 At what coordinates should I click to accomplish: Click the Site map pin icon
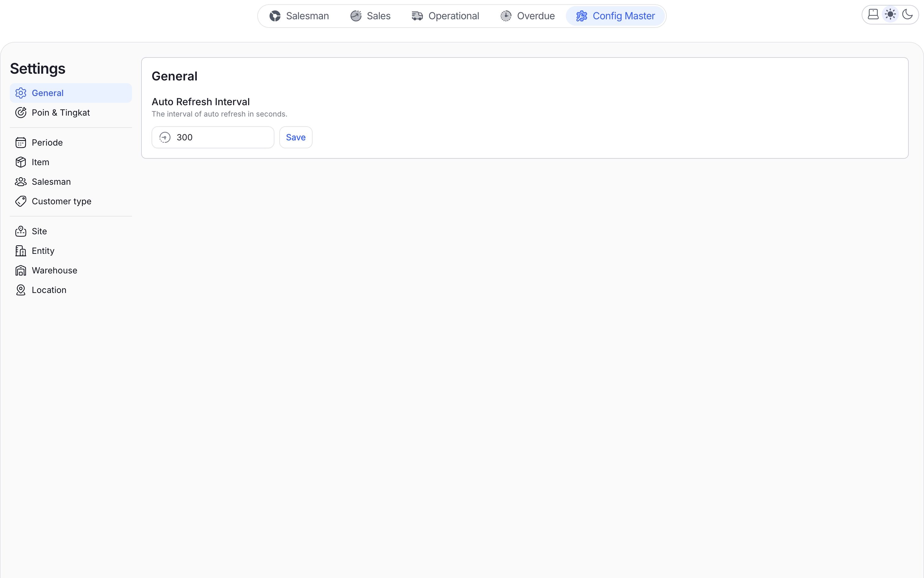pos(20,231)
